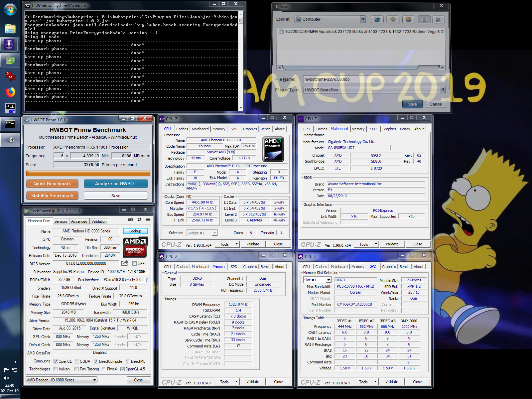Open Bench tab in CPU-Z Memory window
Screen dimensions: 532x399
coord(265,267)
